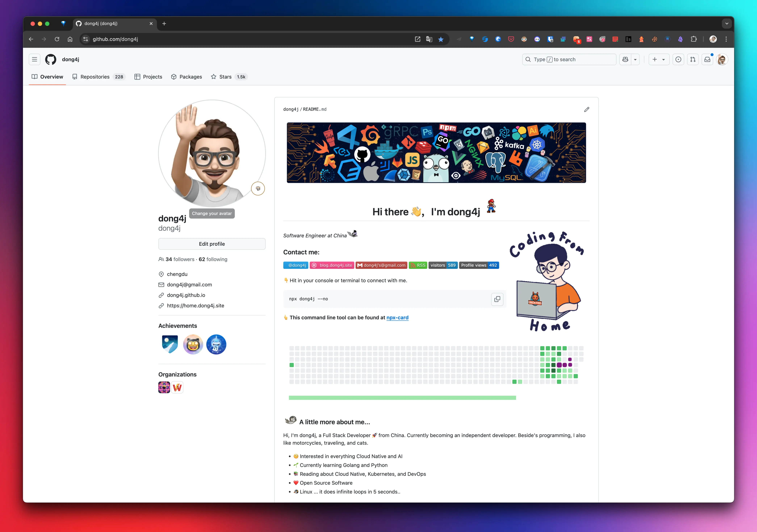Click the Edit profile button
The image size is (757, 532).
point(212,244)
